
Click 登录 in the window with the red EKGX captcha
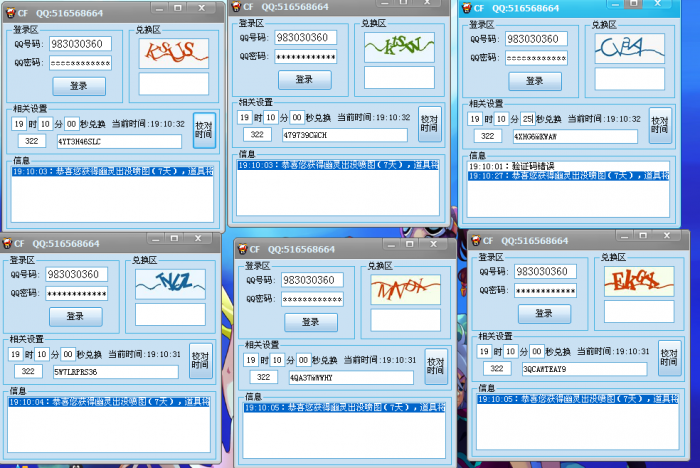pos(544,313)
